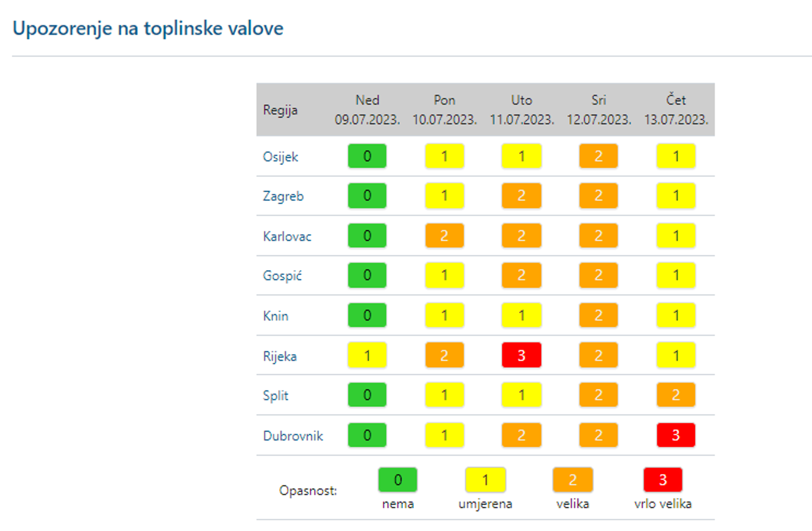Click Dubrovnik's red level 3 Thursday badge
The image size is (812, 531).
point(676,435)
